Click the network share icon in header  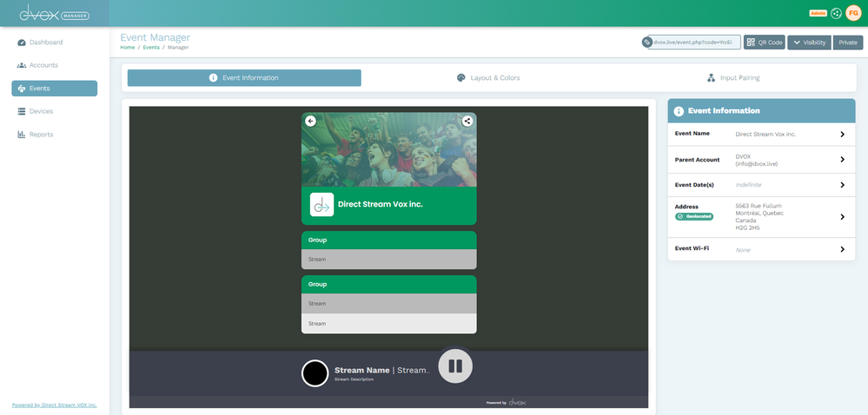pos(836,13)
